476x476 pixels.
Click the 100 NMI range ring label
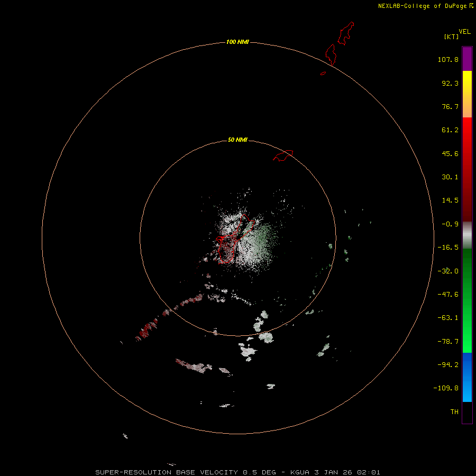(x=237, y=42)
